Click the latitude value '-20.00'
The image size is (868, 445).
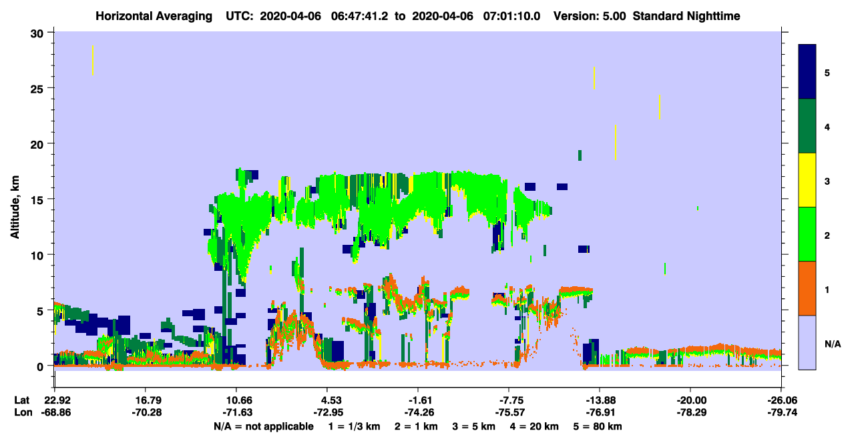coord(690,400)
